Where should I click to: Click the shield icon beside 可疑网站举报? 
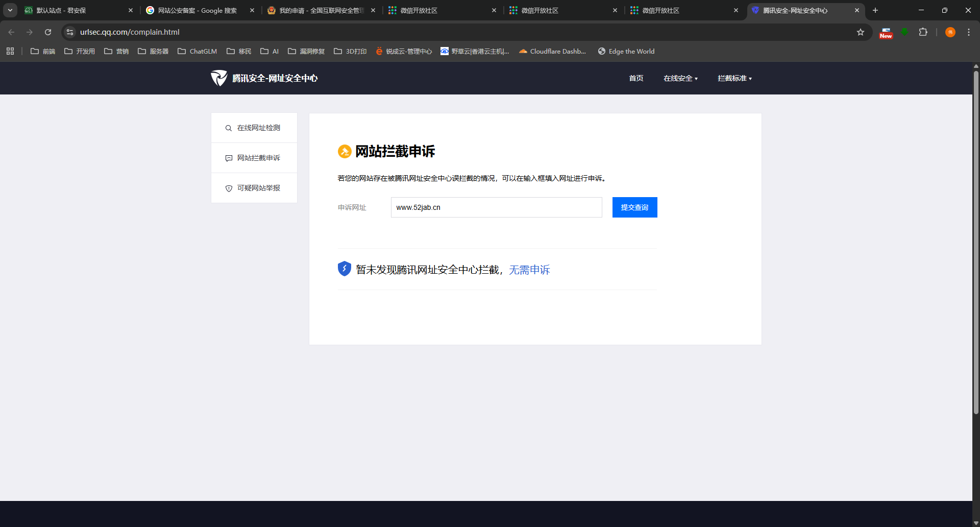(229, 188)
